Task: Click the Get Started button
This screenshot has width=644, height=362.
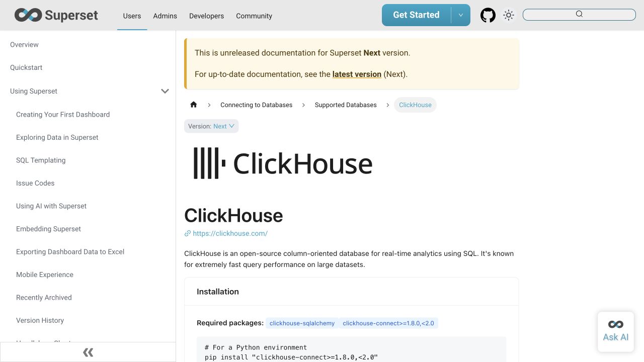Action: (x=416, y=15)
